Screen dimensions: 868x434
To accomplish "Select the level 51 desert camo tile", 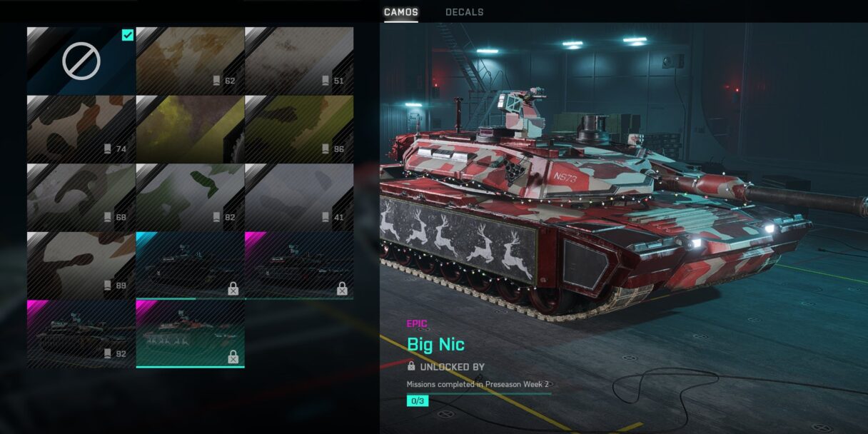I will [299, 61].
